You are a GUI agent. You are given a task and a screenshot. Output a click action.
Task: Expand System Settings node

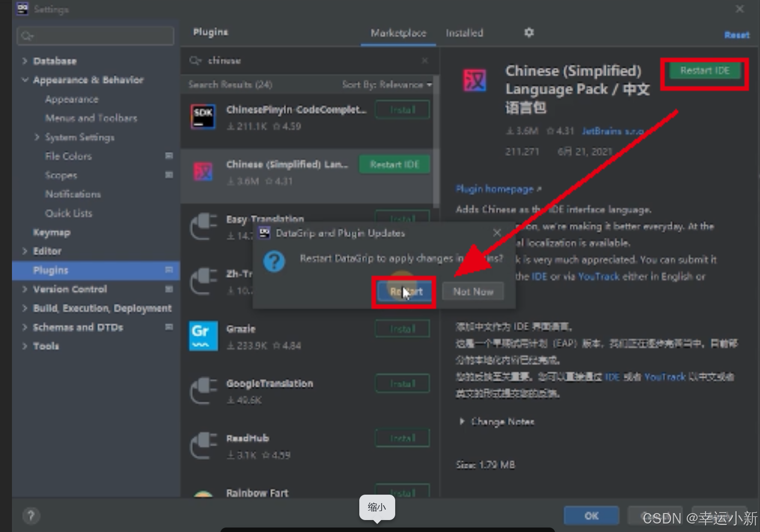[x=37, y=137]
